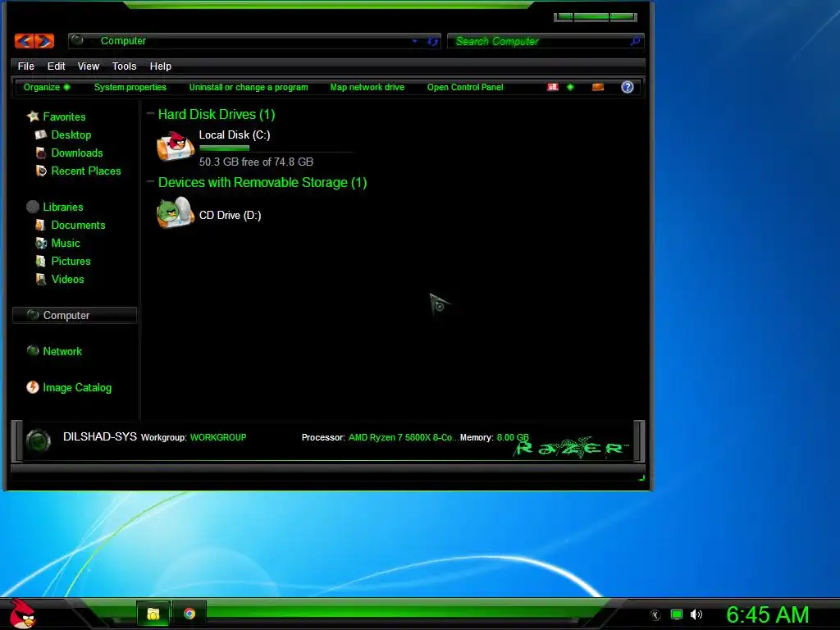Open the File menu
The height and width of the screenshot is (630, 840).
pyautogui.click(x=25, y=66)
